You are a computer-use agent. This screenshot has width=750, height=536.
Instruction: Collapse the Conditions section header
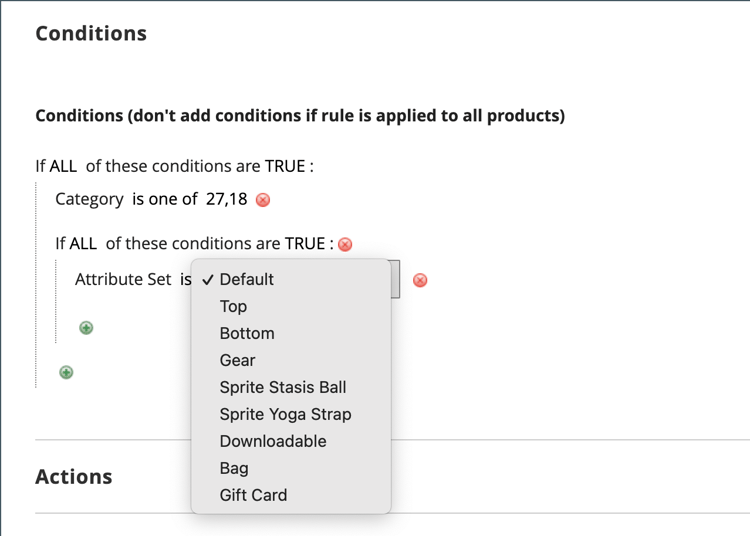click(91, 33)
